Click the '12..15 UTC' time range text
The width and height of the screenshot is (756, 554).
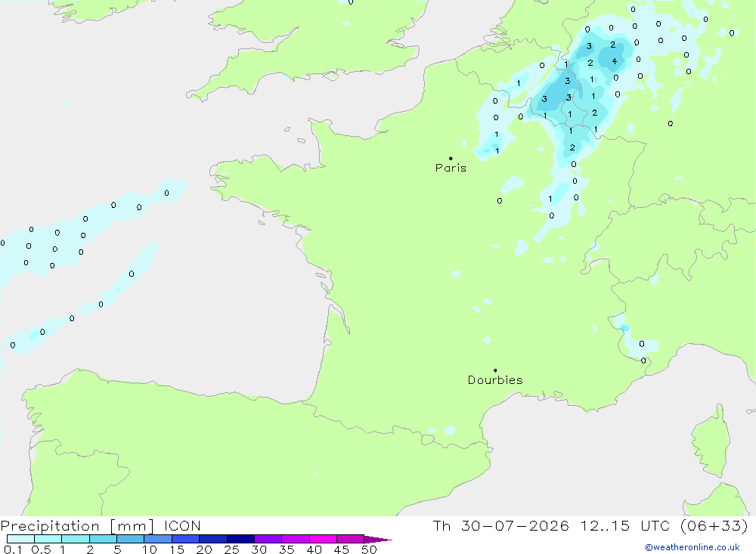625,526
